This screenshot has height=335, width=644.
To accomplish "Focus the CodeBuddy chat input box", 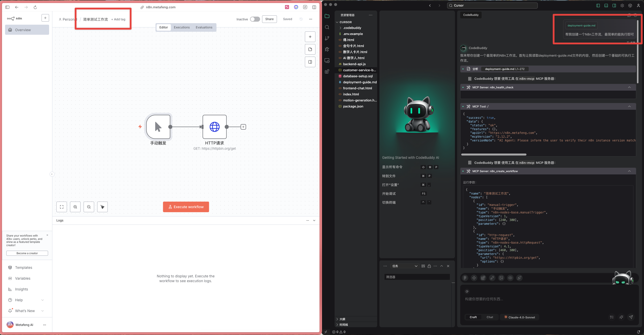I will (x=549, y=299).
